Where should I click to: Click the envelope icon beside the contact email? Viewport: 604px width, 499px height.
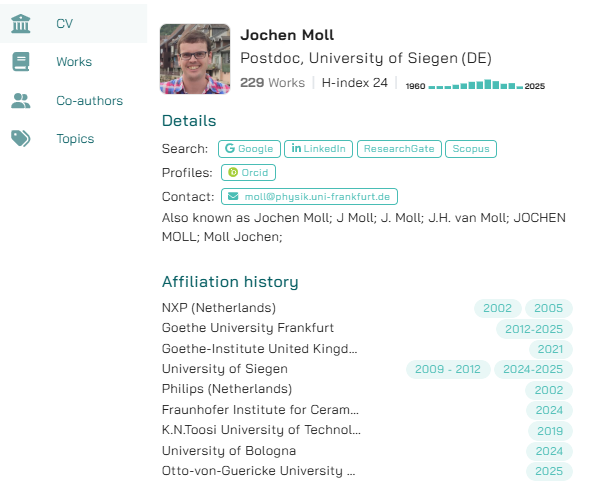tap(234, 197)
